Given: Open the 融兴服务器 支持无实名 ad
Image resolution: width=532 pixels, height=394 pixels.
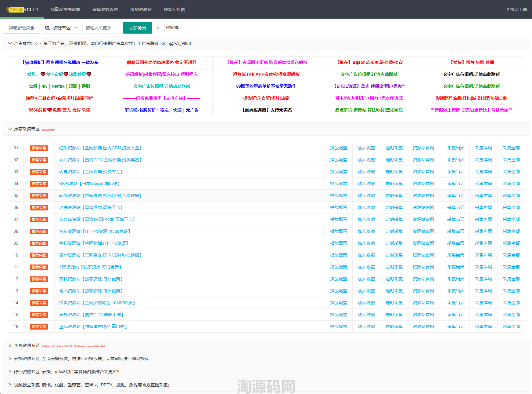Looking at the screenshot, I should (266, 110).
